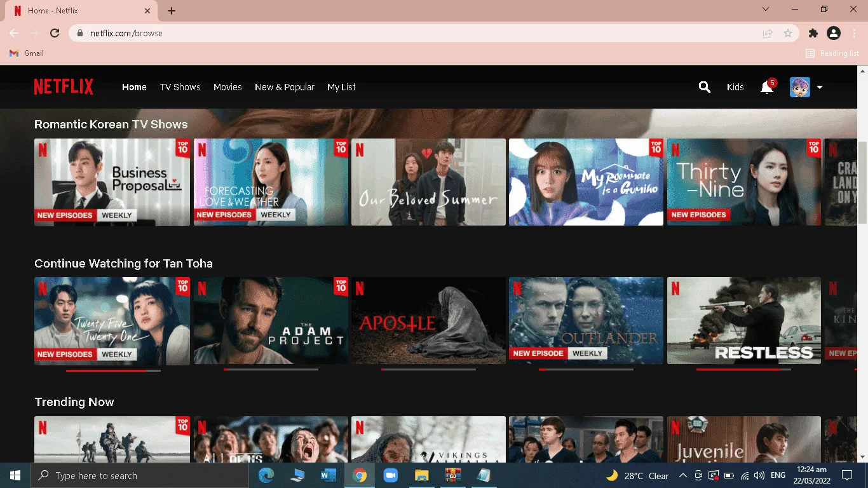Open Microsoft Word from the taskbar
This screenshot has height=488, width=868.
[x=329, y=475]
